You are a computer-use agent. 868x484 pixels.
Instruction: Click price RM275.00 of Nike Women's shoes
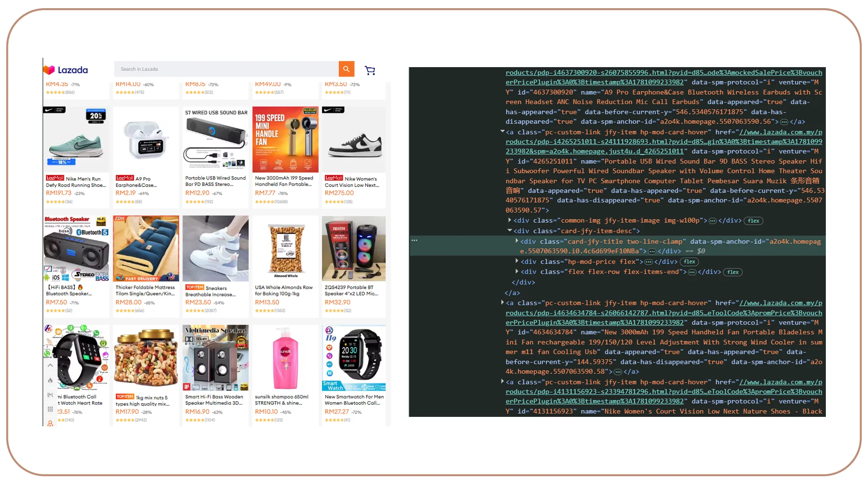pos(339,193)
